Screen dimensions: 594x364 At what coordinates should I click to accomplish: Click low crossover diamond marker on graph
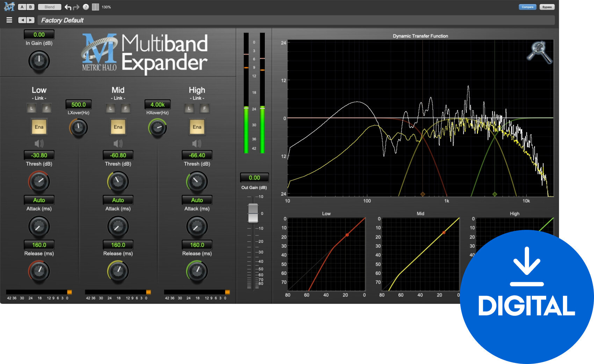point(423,194)
